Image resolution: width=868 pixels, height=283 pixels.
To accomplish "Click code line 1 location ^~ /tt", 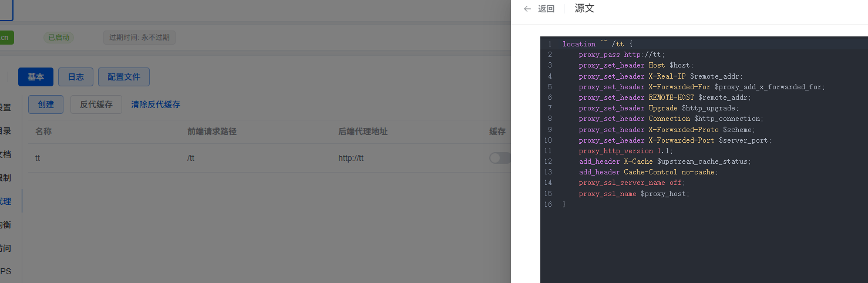I will coord(597,44).
